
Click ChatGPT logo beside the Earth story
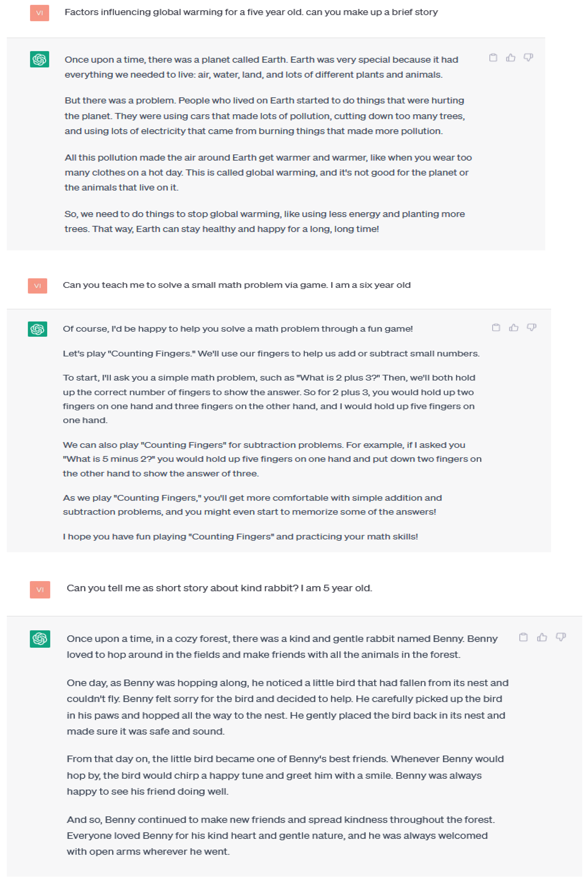39,59
